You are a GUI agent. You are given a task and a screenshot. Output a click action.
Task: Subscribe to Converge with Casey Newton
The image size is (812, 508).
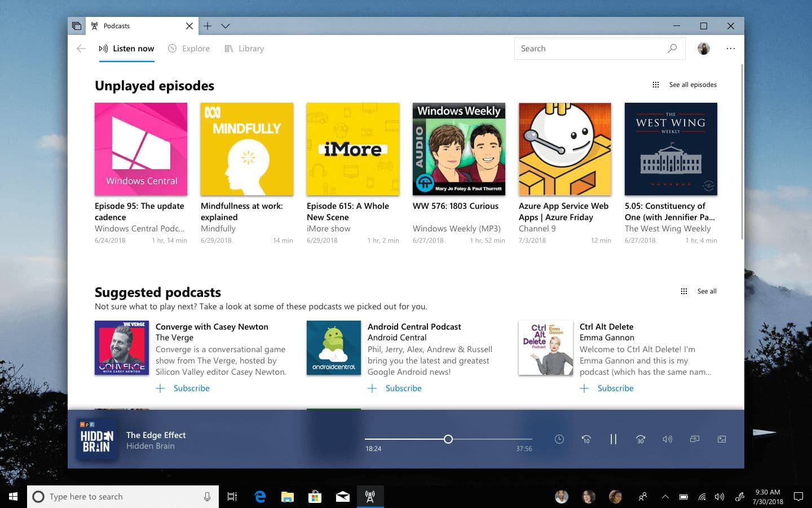coord(183,388)
